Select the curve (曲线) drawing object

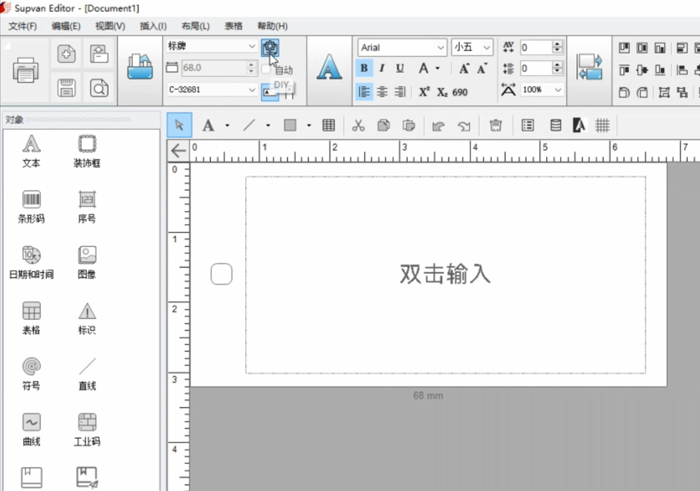(31, 428)
